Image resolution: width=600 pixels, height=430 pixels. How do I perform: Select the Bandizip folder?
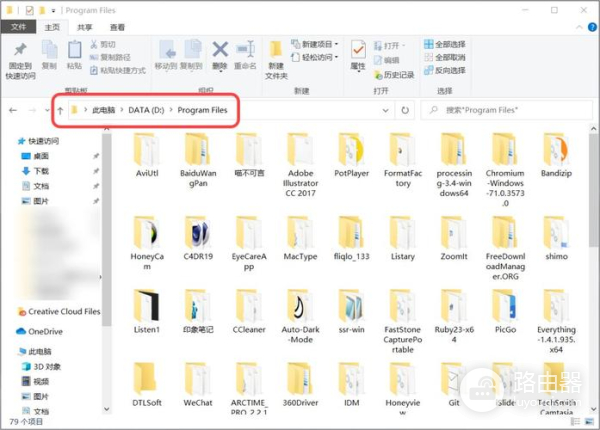pos(556,155)
